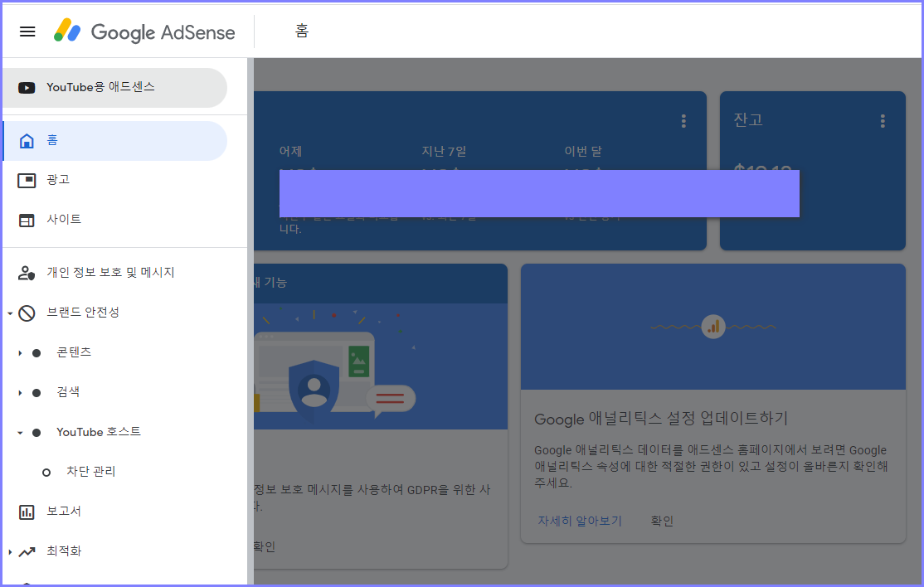The width and height of the screenshot is (924, 587).
Task: Open the 사이트 menu item
Action: tap(115, 220)
